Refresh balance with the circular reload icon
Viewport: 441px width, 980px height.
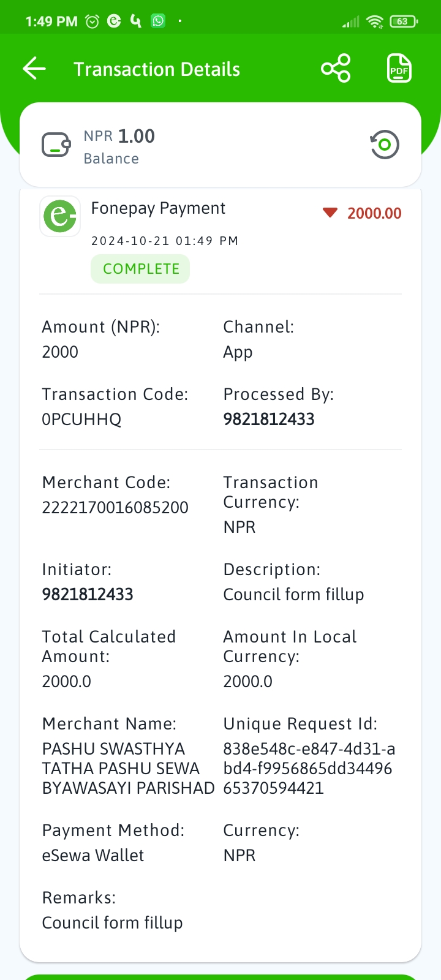(385, 145)
